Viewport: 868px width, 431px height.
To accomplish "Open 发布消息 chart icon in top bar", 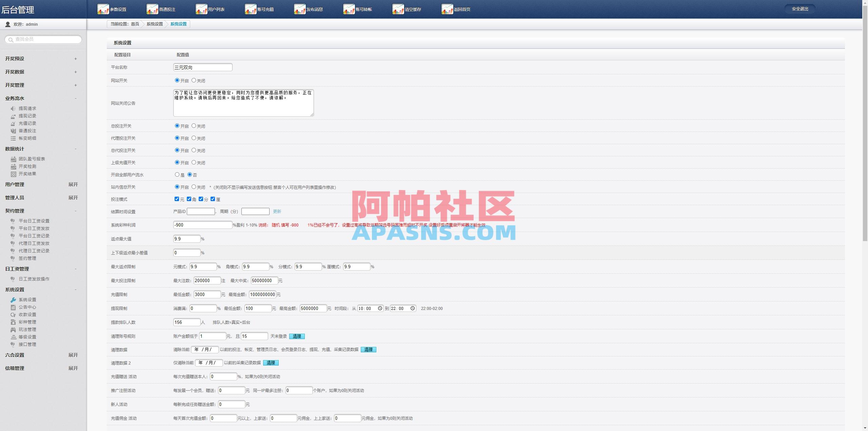I will (300, 9).
